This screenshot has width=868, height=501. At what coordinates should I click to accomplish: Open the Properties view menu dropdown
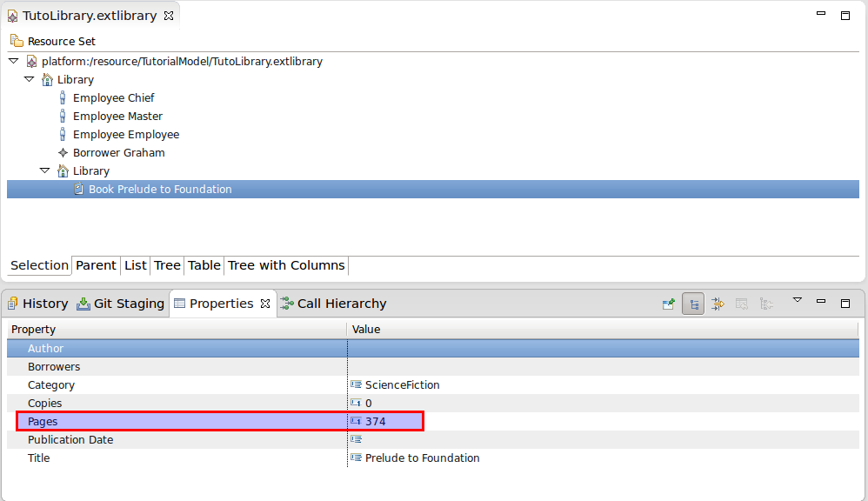pos(797,300)
